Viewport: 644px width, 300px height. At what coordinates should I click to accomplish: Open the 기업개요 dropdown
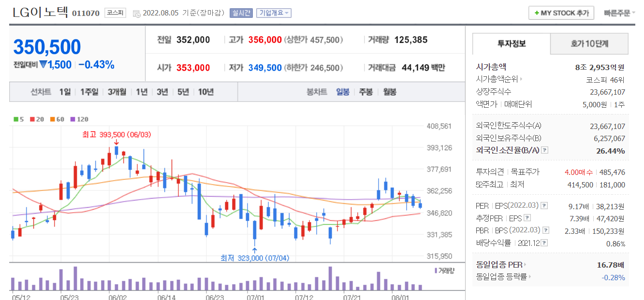tap(274, 13)
